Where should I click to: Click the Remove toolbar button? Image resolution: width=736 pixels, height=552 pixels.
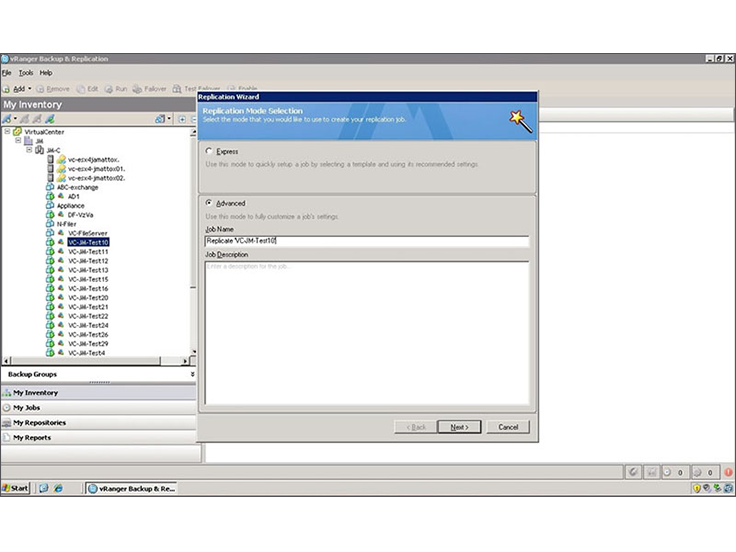53,89
